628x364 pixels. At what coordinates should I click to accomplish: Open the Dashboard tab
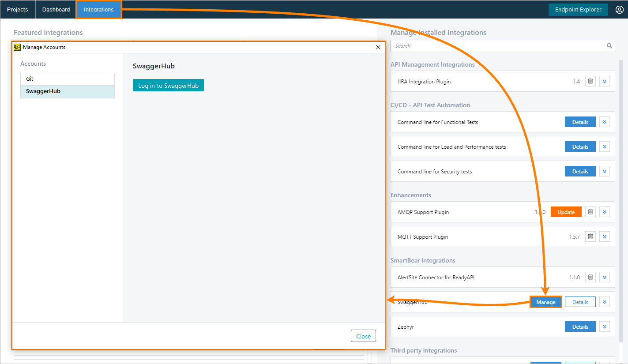56,10
